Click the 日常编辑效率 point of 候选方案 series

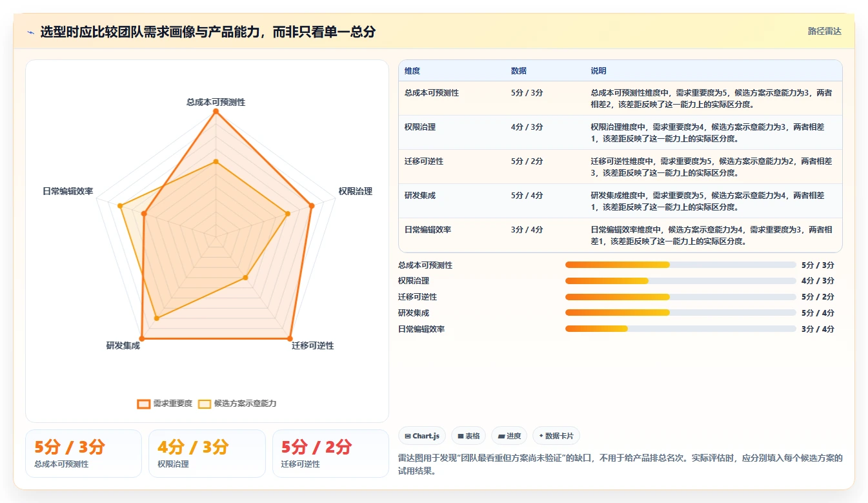120,206
